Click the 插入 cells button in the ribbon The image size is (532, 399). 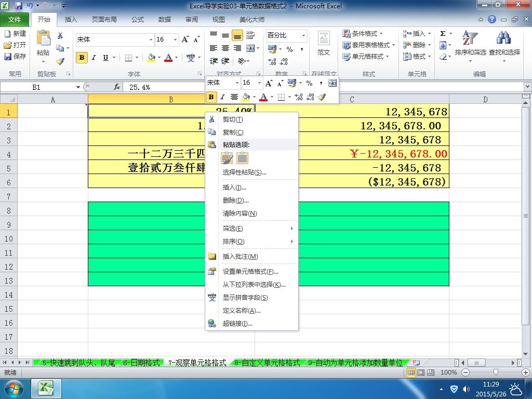tap(417, 34)
